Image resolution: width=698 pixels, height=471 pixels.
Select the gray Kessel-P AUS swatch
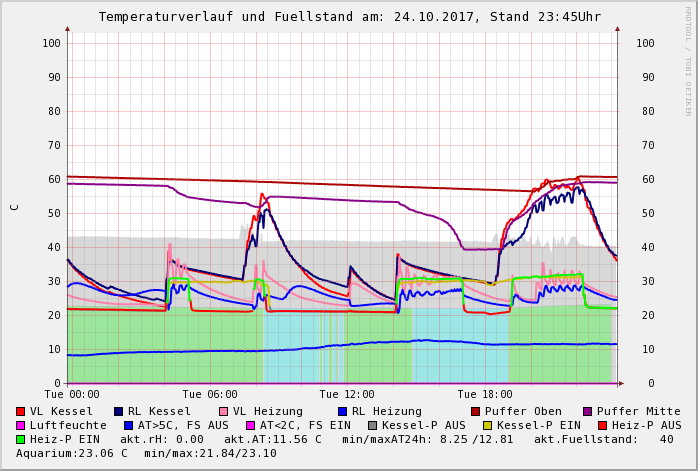tap(373, 425)
